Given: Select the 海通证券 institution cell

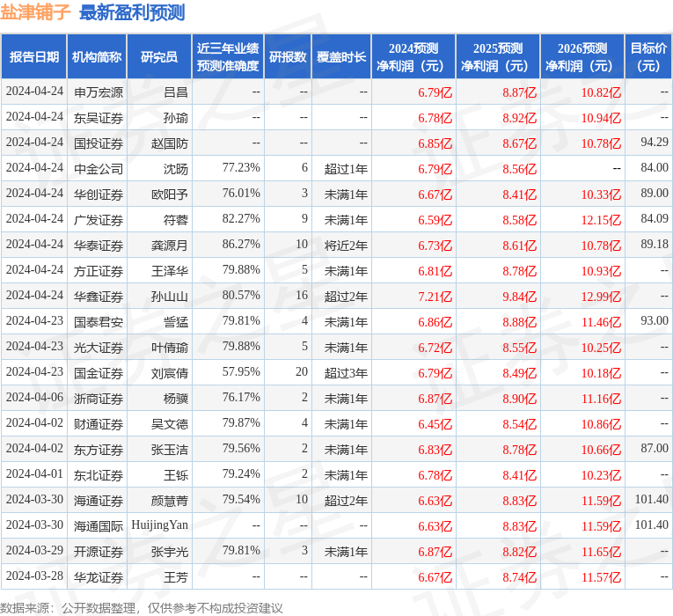Looking at the screenshot, I should coord(99,501).
